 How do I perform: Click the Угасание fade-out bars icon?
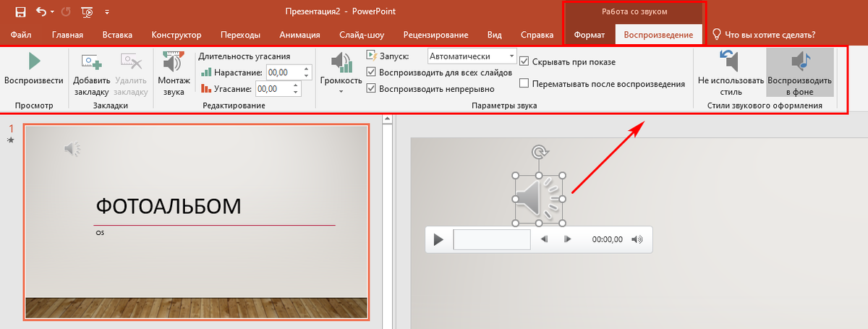[207, 88]
